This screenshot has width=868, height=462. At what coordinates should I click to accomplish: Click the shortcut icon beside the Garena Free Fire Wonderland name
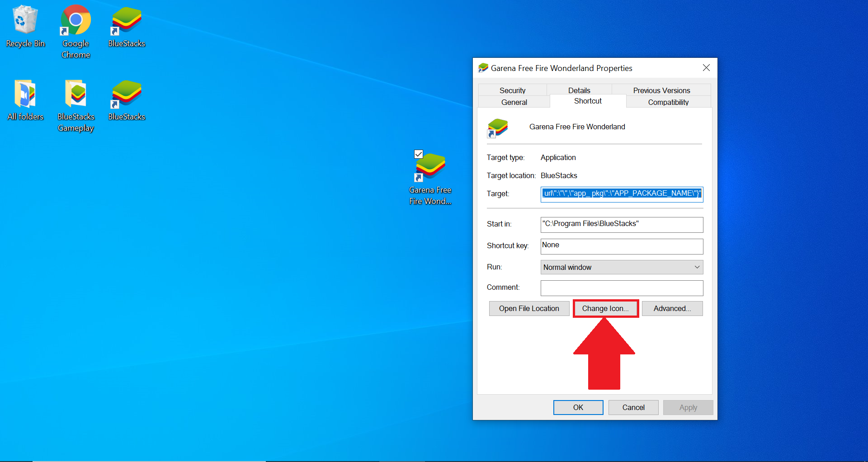tap(497, 128)
